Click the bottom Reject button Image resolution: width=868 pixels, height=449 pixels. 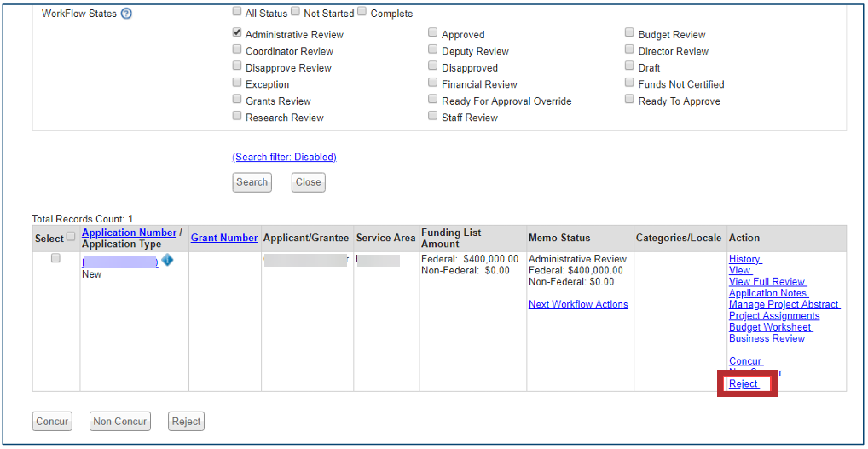click(186, 421)
